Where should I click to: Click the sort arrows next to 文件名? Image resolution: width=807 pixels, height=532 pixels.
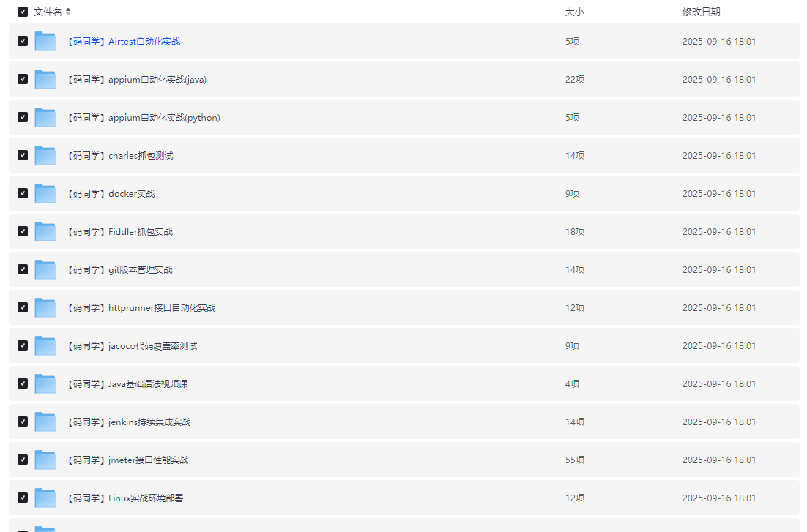coord(68,12)
